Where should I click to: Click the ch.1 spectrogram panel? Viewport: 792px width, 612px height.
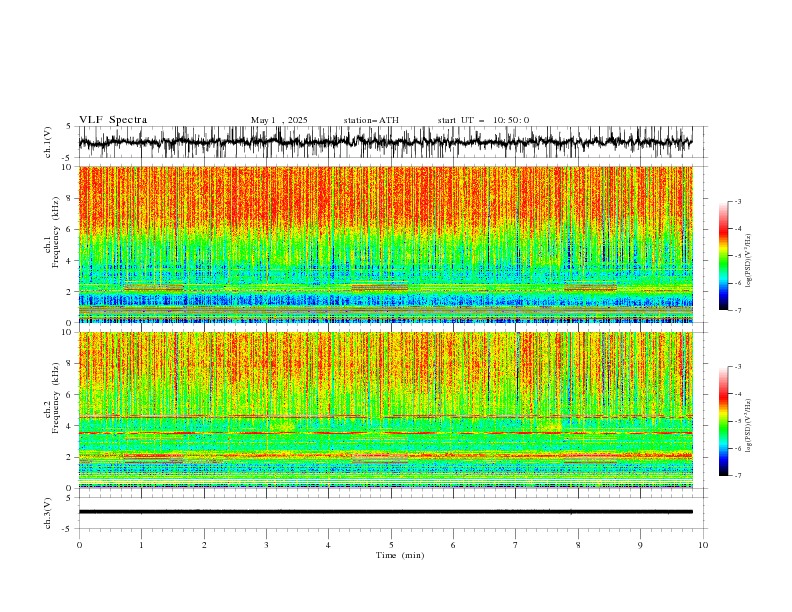385,244
